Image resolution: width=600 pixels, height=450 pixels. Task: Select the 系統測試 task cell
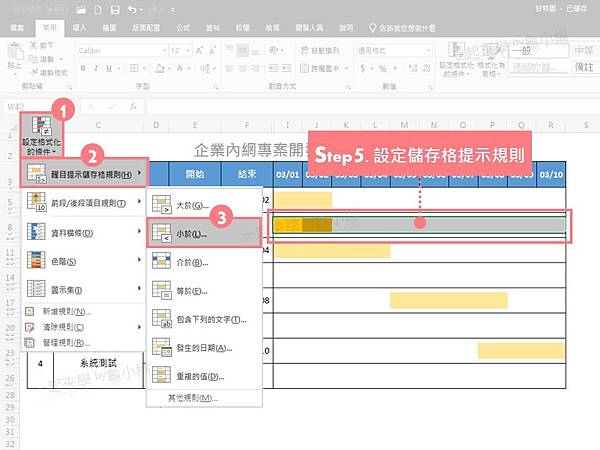98,364
